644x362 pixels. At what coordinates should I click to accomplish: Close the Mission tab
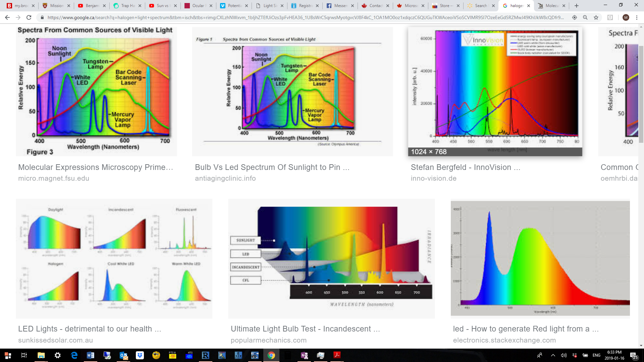click(69, 6)
